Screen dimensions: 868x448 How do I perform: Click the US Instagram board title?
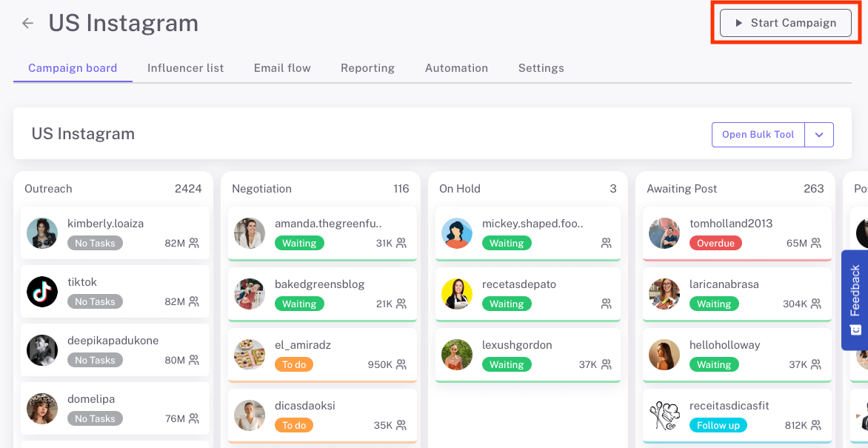click(x=83, y=133)
